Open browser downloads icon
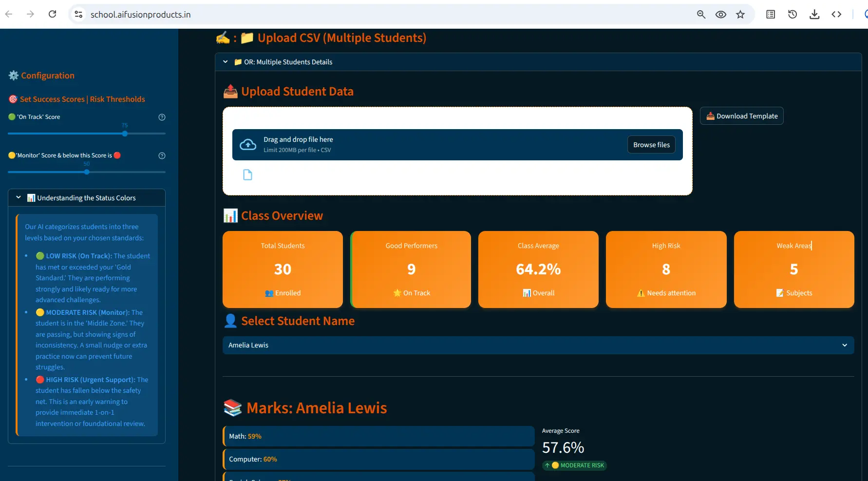 click(814, 15)
